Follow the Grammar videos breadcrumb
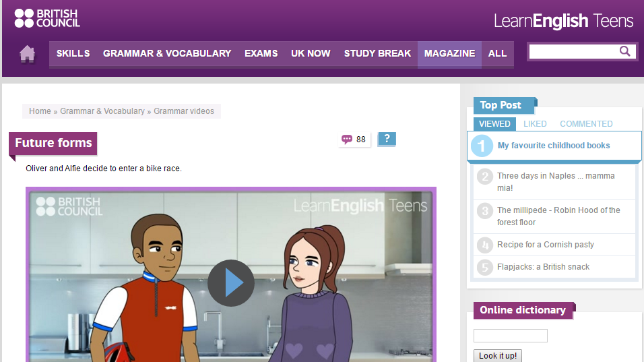Screen dimensions: 644x362 tap(184, 111)
